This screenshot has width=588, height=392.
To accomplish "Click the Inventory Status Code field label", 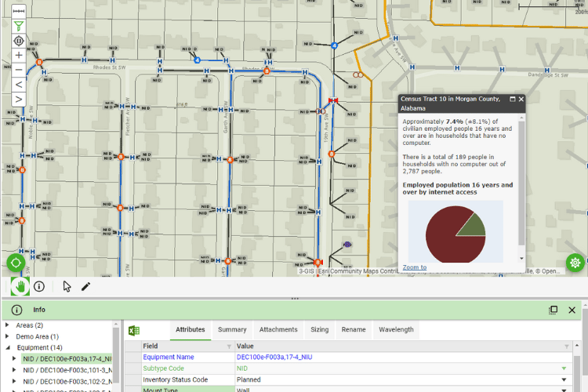I will tap(175, 379).
